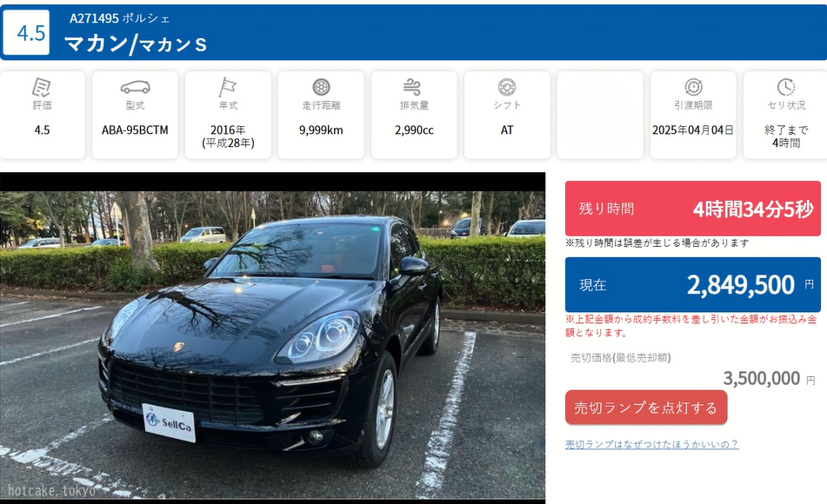Click the 売切ランプを点灯する button
This screenshot has height=504, width=827.
646,408
